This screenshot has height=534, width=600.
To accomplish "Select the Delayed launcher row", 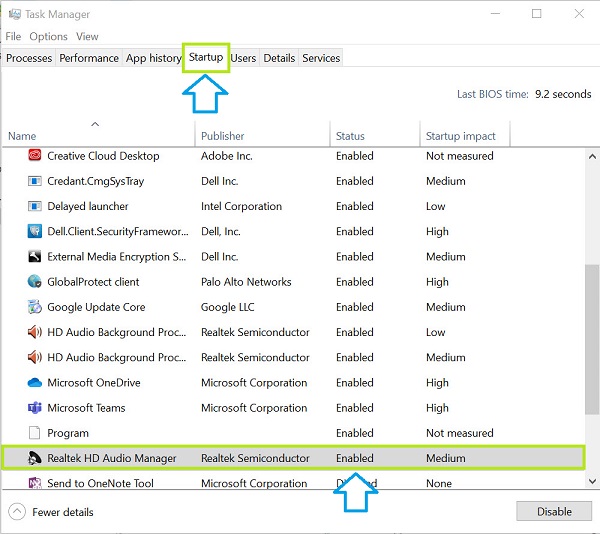I will pyautogui.click(x=88, y=207).
